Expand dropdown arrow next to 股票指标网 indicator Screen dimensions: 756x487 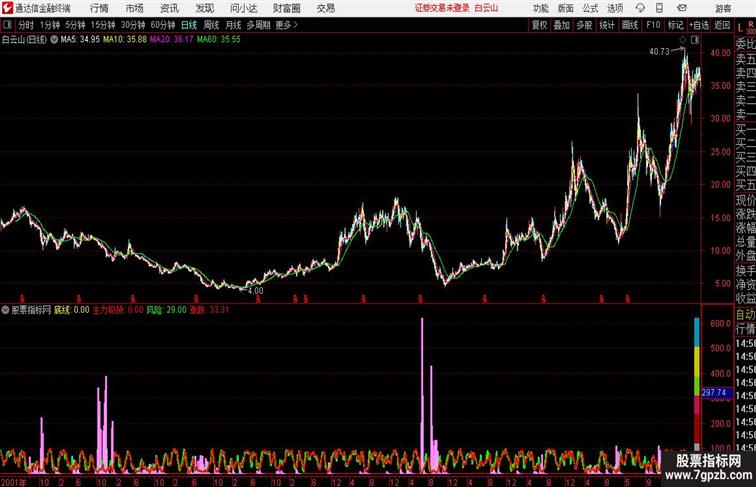click(5, 310)
